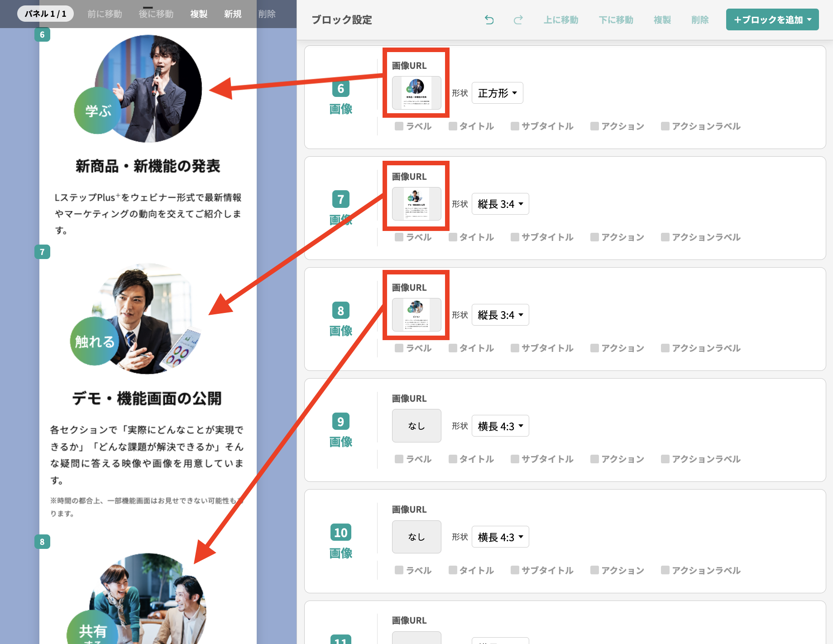
Task: Click ブロック設定 header title
Action: tap(342, 20)
